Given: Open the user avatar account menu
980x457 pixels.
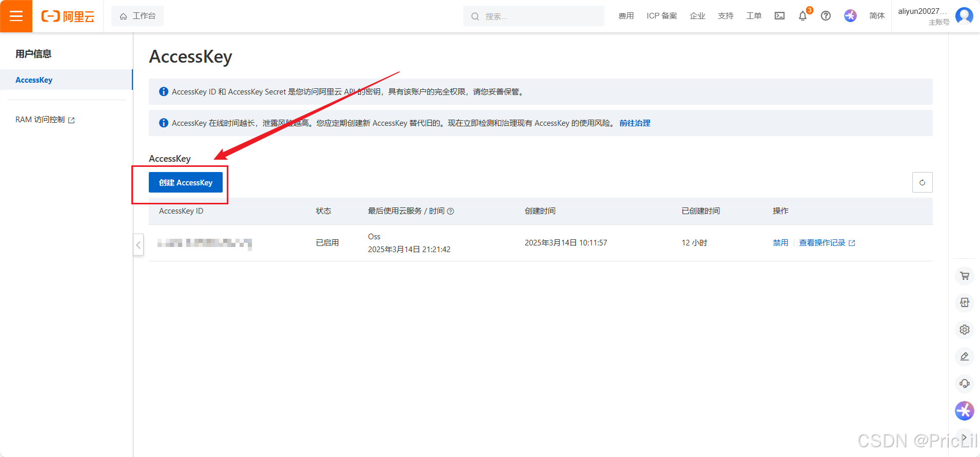Looking at the screenshot, I should tap(964, 16).
